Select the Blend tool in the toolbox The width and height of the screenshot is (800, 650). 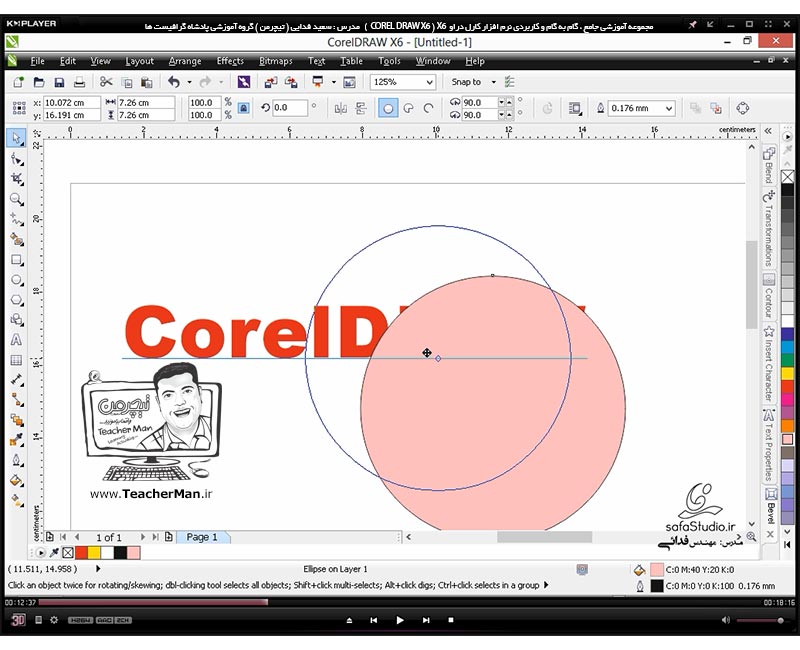pyautogui.click(x=17, y=420)
